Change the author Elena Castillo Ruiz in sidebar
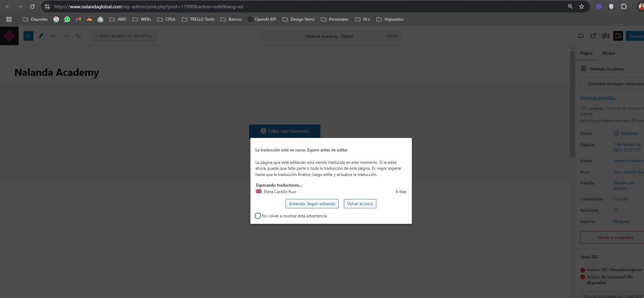This screenshot has height=298, width=644. (628, 172)
